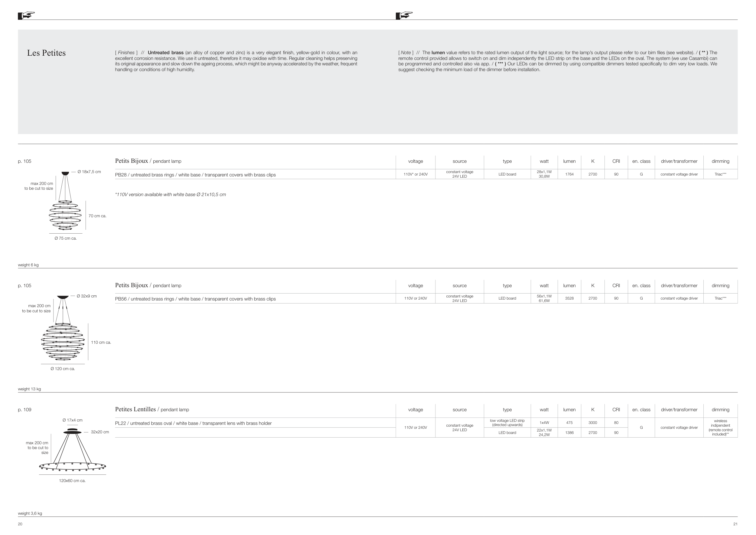
Task: Click the first Petits Bijoux title
Action: [131, 161]
